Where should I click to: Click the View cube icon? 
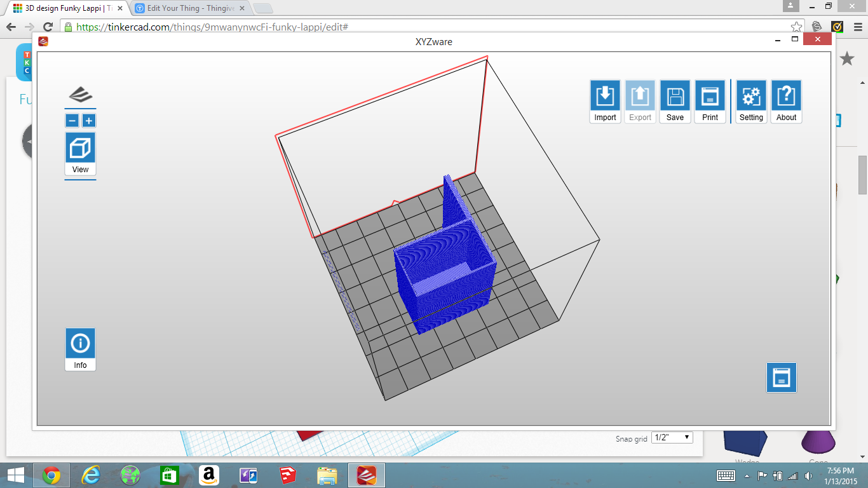pos(80,148)
